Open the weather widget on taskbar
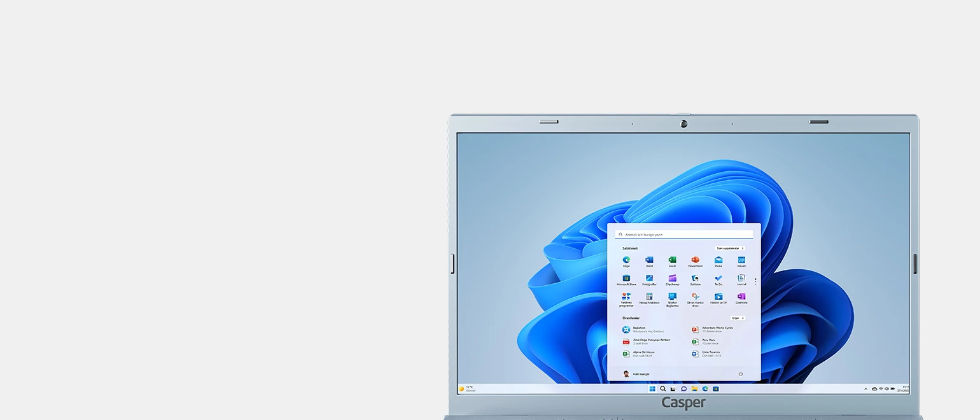Screen dimensions: 980x420 pos(467,389)
